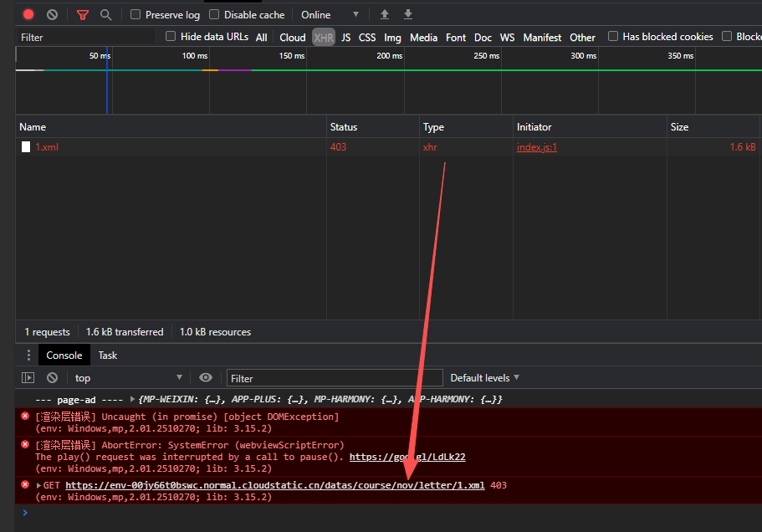Clear the console output
The image size is (762, 532).
52,378
